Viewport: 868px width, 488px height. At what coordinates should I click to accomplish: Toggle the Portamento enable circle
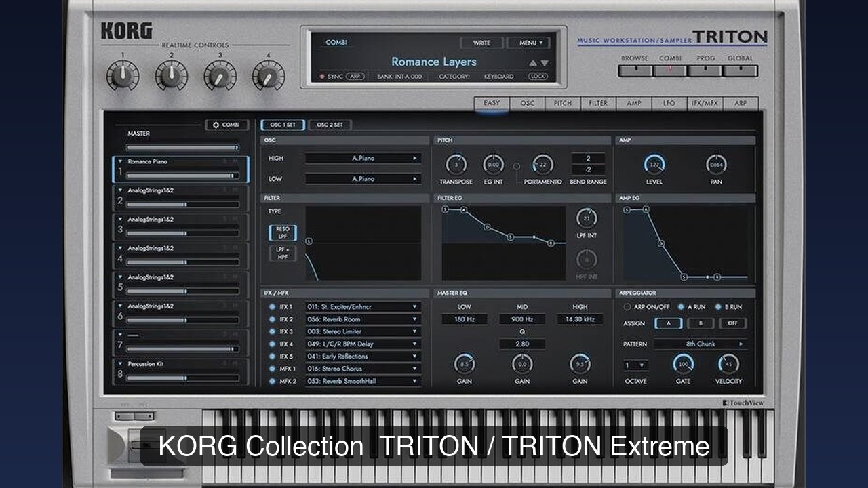tap(517, 166)
